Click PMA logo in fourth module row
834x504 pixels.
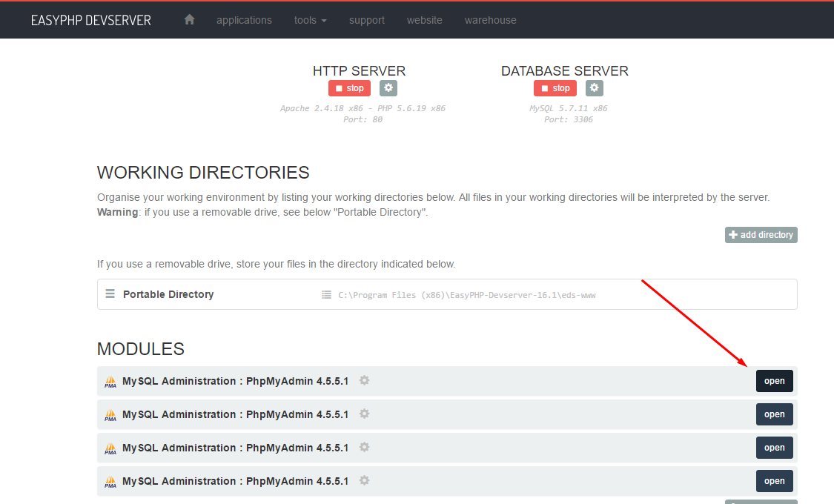click(x=110, y=483)
